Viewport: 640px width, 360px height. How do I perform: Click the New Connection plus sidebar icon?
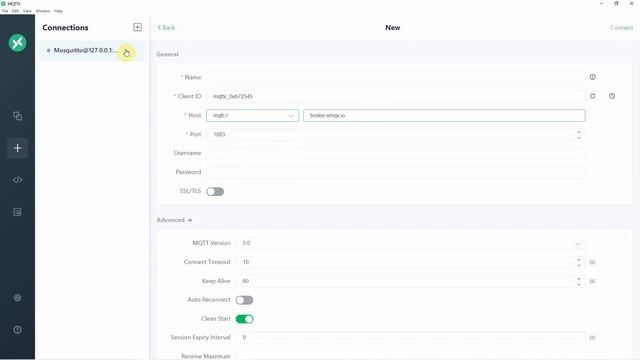(x=18, y=148)
